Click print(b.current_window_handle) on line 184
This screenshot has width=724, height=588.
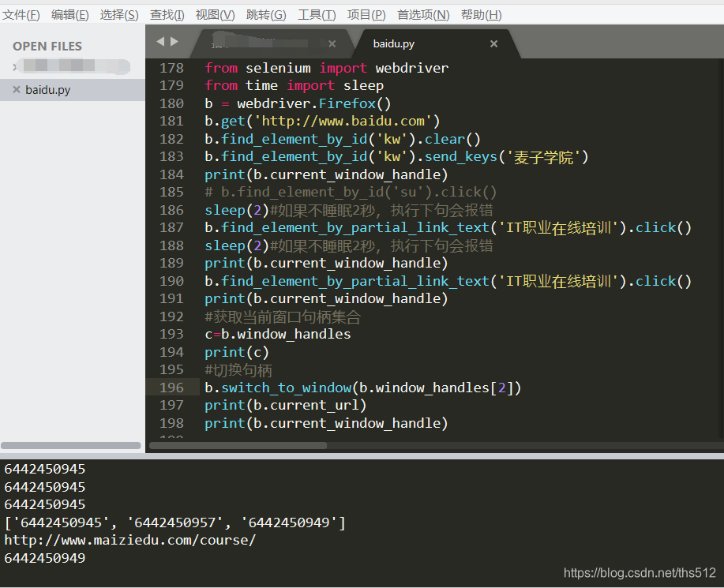[326, 175]
